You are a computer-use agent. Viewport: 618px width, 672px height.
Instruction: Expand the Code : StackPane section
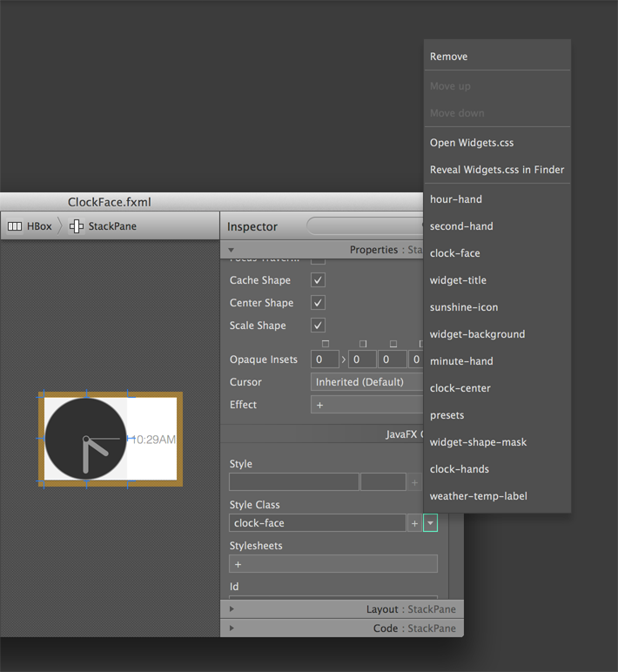[x=232, y=628]
